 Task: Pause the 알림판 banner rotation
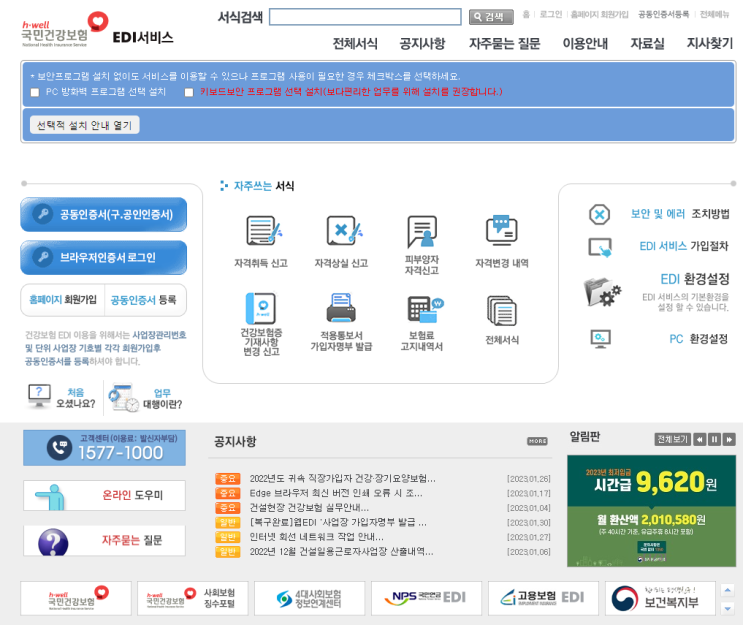click(714, 439)
